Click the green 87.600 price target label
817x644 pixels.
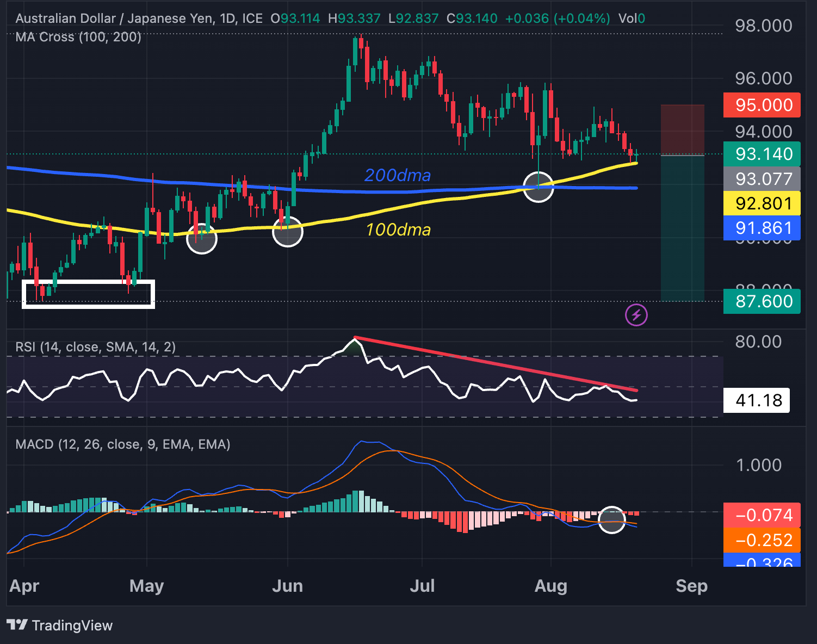[761, 301]
